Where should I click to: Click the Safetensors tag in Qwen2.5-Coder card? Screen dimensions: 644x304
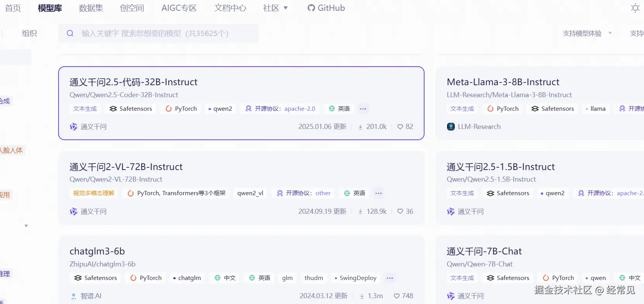[x=131, y=109]
